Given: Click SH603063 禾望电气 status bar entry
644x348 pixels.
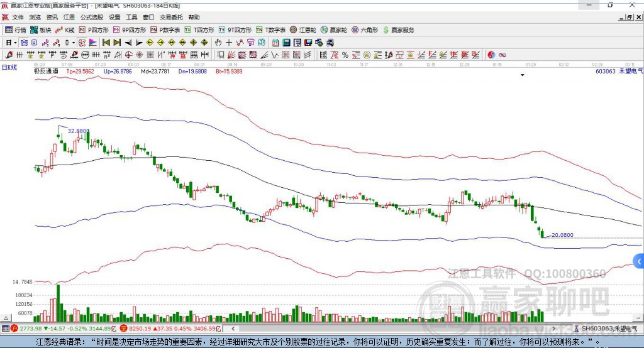Looking at the screenshot, I should click(x=606, y=329).
